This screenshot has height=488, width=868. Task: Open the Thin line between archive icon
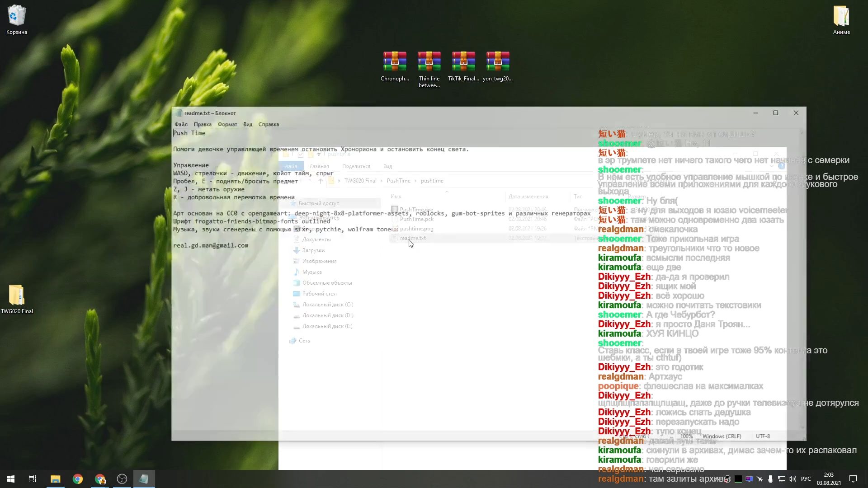click(x=429, y=62)
